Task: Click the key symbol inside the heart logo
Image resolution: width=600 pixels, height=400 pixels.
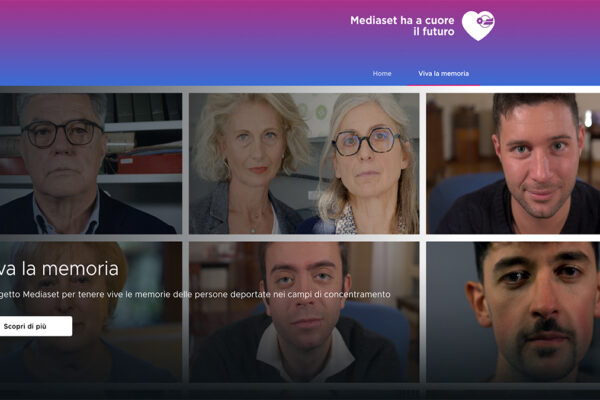Action: coord(485,20)
